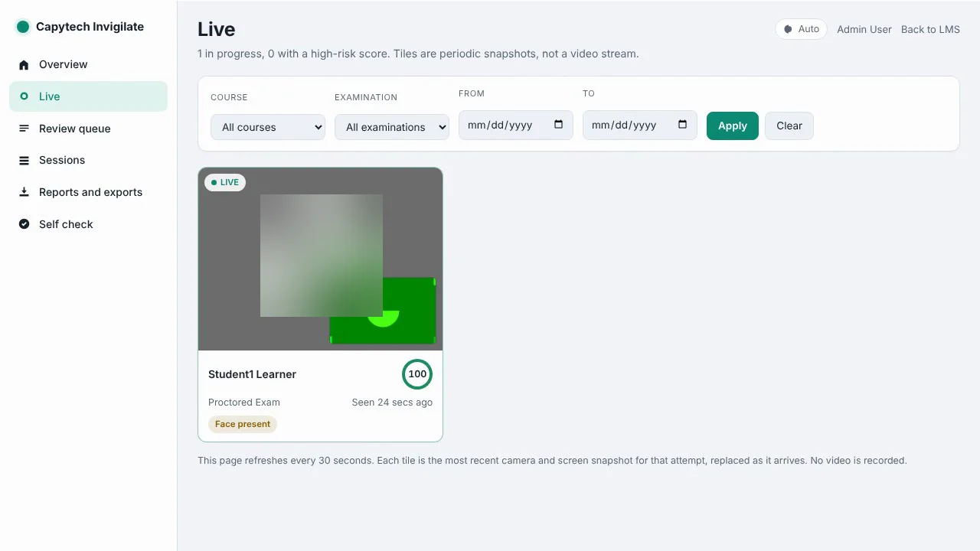
Task: Open the Self check page
Action: [88, 224]
